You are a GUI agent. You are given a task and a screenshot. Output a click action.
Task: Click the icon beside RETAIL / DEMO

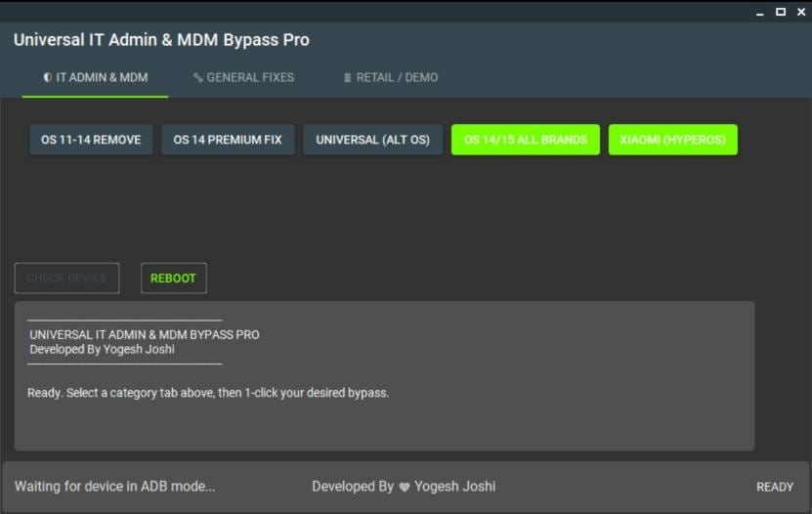[348, 77]
